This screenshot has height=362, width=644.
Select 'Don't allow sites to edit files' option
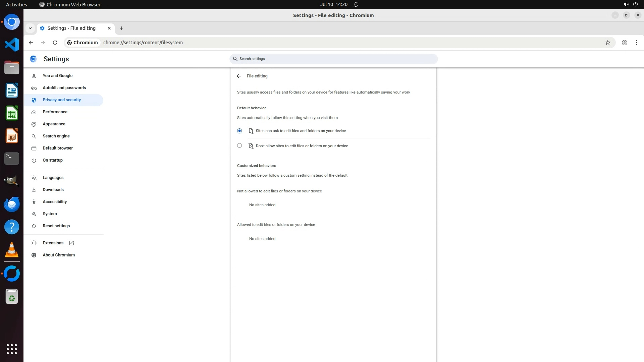pyautogui.click(x=239, y=146)
